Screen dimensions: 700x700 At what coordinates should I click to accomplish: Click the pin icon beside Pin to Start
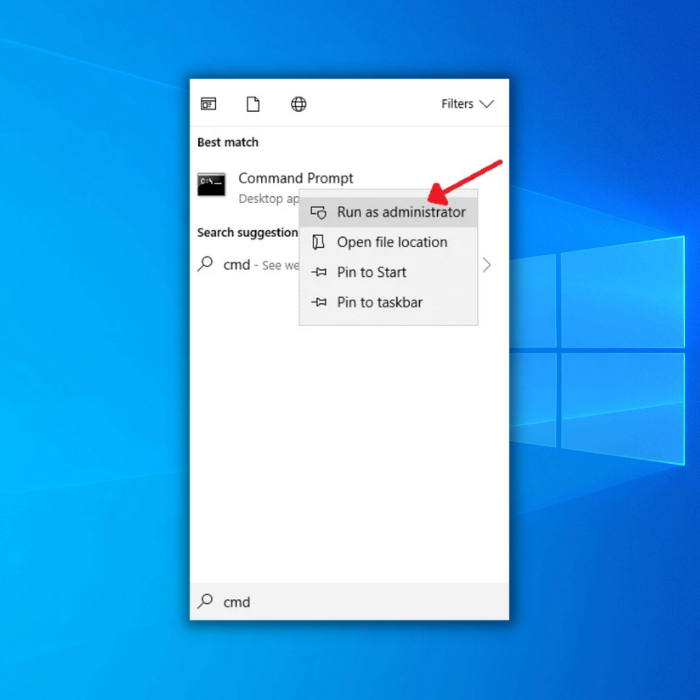319,272
